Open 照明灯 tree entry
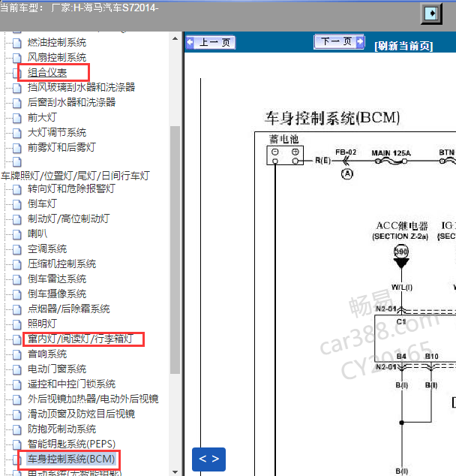This screenshot has height=476, width=456. click(42, 324)
